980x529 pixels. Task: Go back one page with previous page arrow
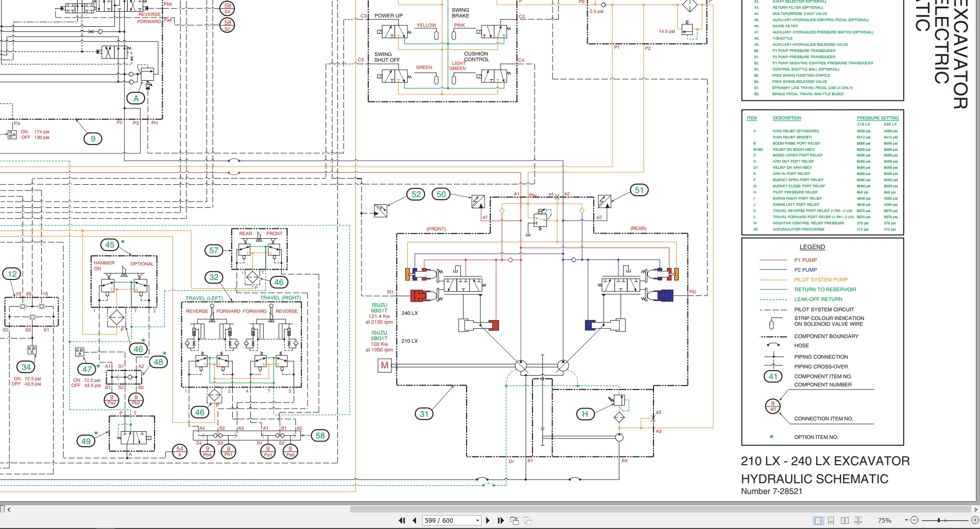click(415, 520)
